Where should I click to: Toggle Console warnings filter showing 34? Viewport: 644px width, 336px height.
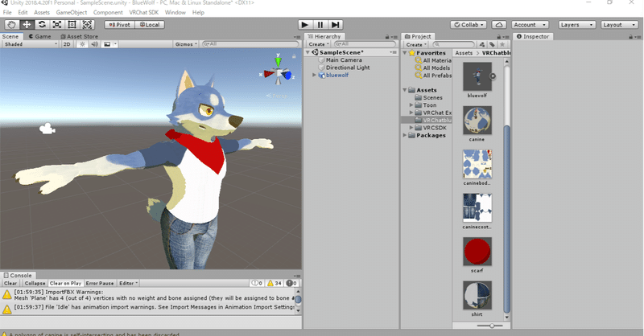pos(275,283)
